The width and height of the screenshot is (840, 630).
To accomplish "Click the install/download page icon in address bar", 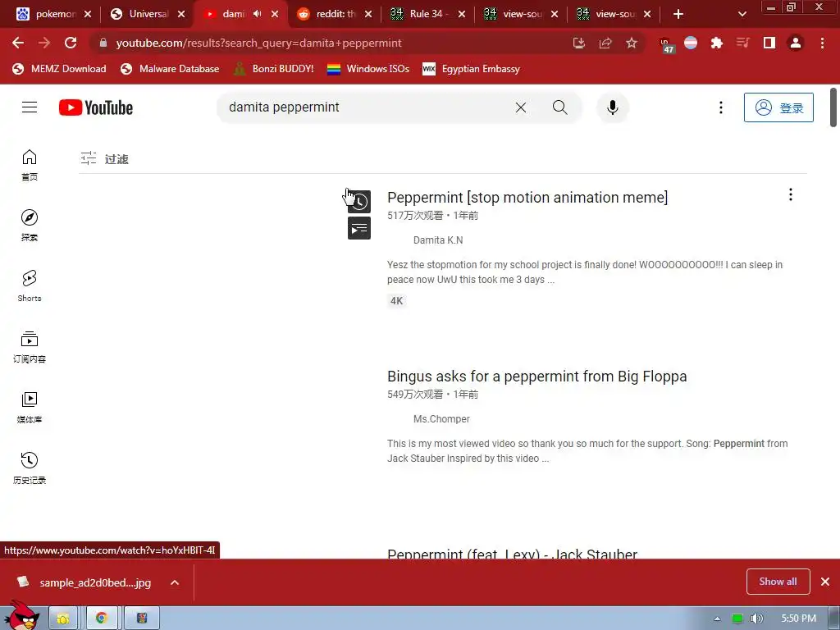I will [x=579, y=43].
